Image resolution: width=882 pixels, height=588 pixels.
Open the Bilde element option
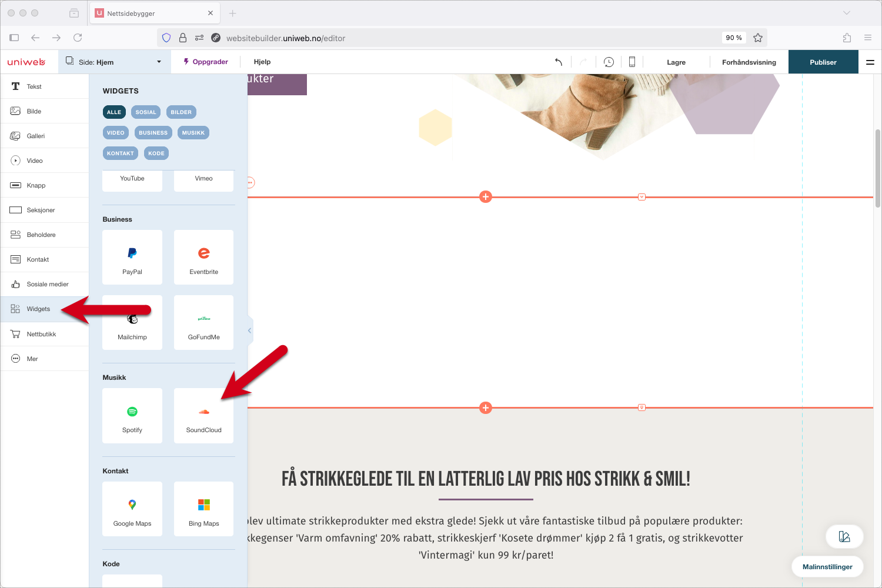click(x=45, y=111)
